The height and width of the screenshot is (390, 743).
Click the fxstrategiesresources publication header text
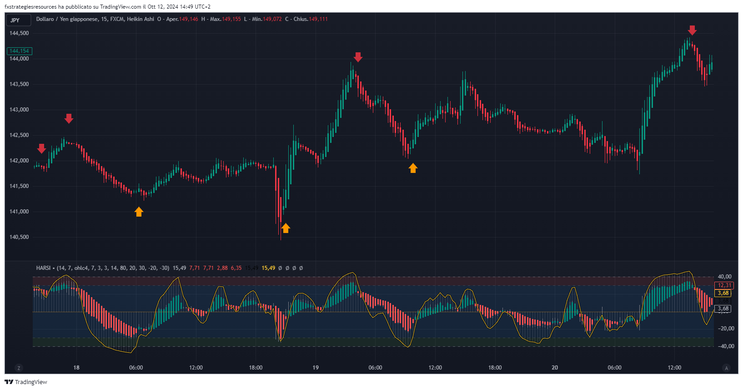coord(108,7)
